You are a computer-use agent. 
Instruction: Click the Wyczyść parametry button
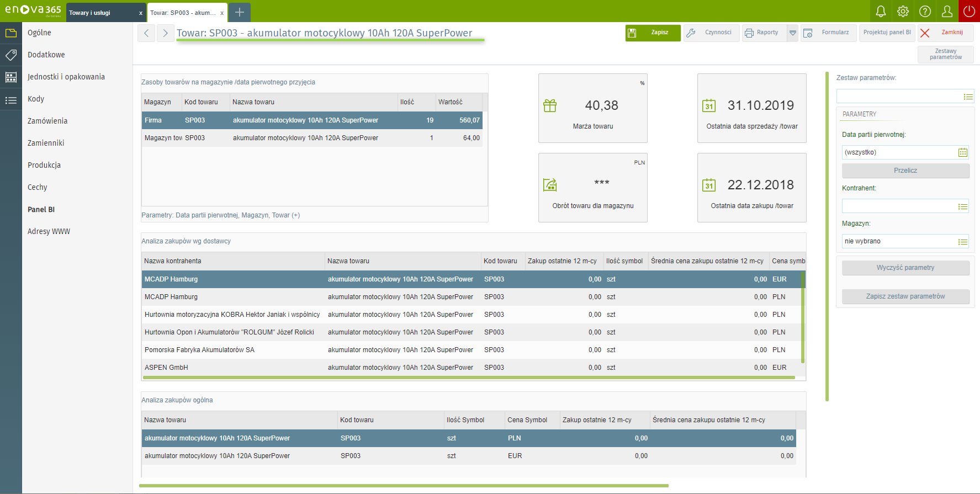click(905, 268)
